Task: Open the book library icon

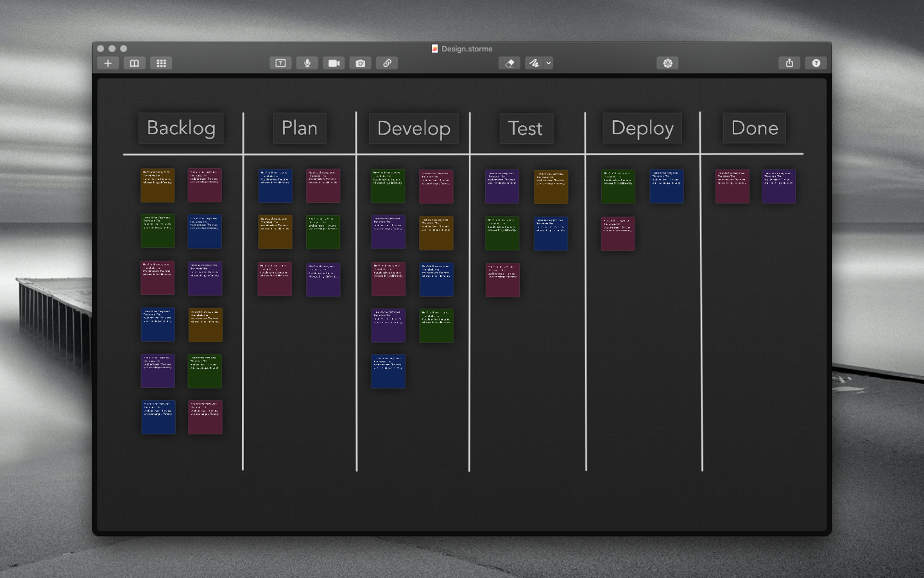Action: pos(134,63)
